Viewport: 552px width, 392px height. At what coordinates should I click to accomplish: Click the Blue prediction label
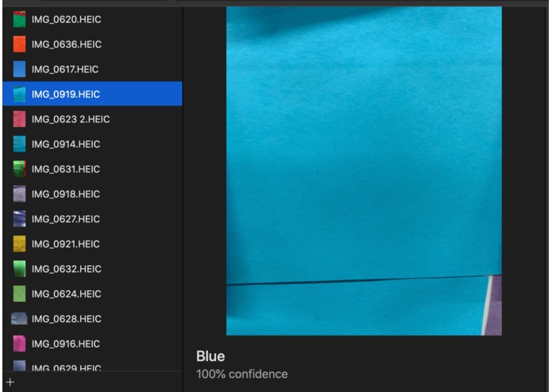tap(210, 356)
